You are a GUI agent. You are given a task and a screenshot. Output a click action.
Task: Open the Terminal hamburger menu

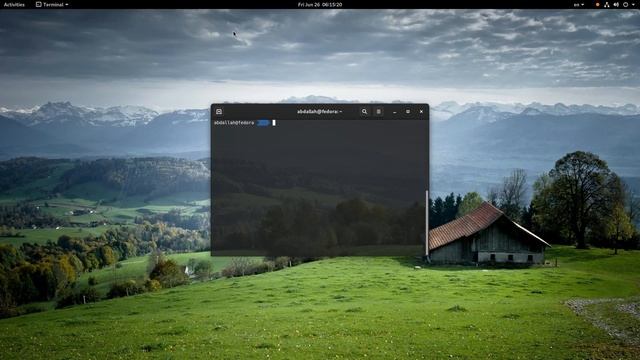pos(378,111)
